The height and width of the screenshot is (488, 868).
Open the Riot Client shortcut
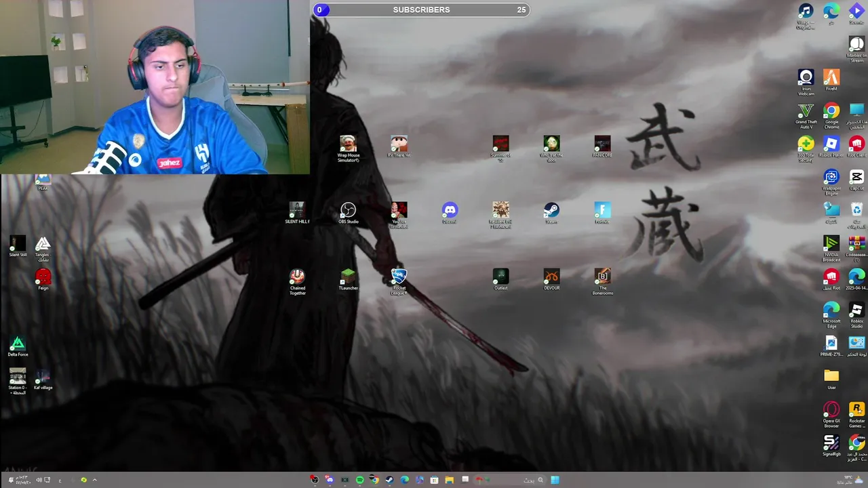click(857, 146)
